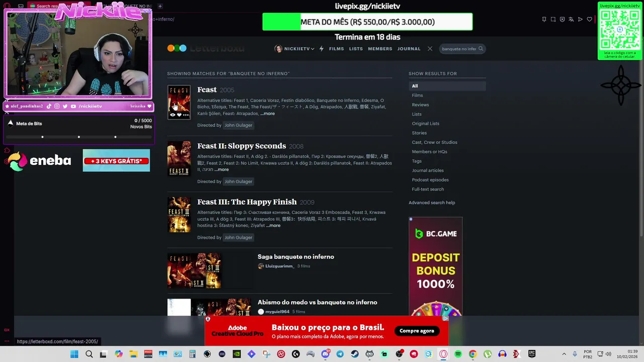Show hidden system tray icons chevron
Screen dimensions: 644x362
point(563,354)
